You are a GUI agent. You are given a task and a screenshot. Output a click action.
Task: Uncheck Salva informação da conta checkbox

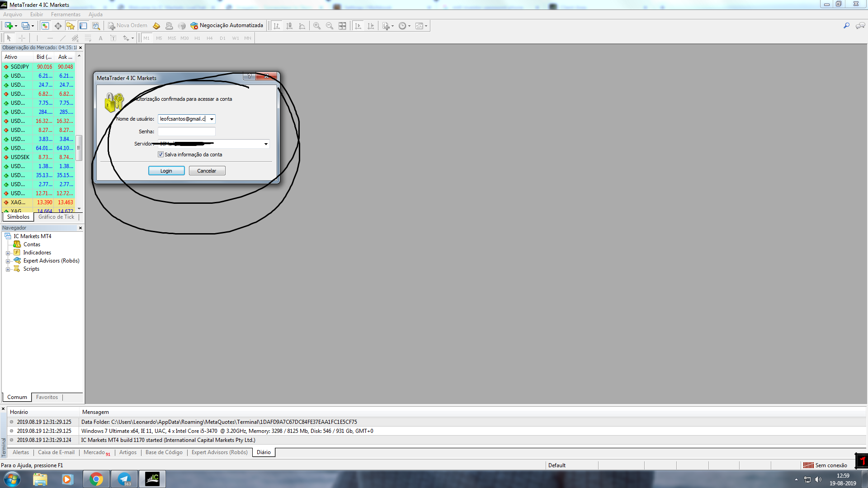point(160,155)
